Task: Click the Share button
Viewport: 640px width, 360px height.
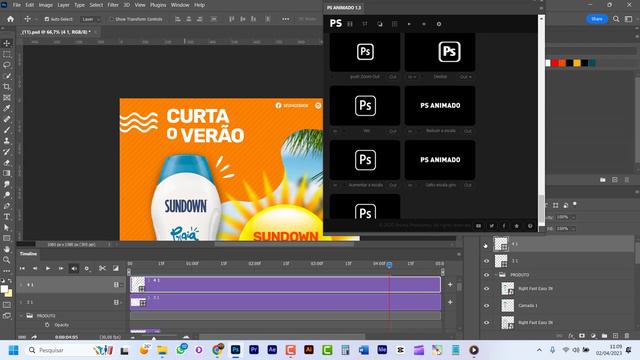Action: coord(597,19)
